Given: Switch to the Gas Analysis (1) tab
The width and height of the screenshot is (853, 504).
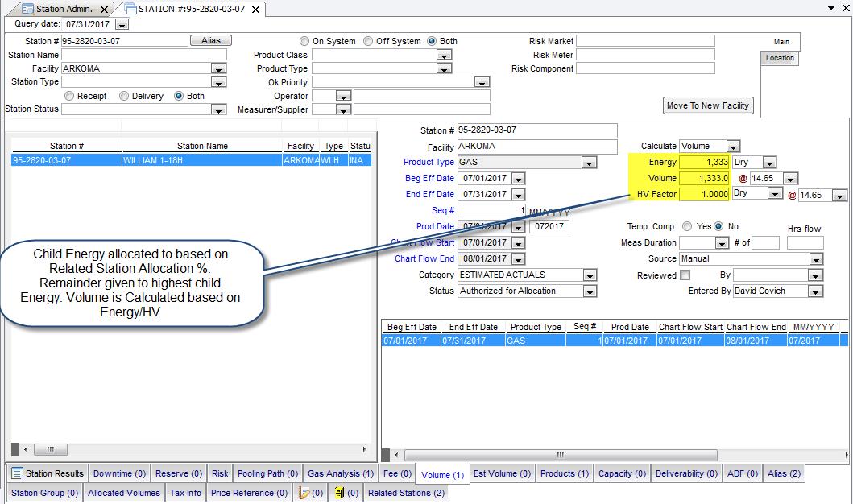Looking at the screenshot, I should point(340,473).
